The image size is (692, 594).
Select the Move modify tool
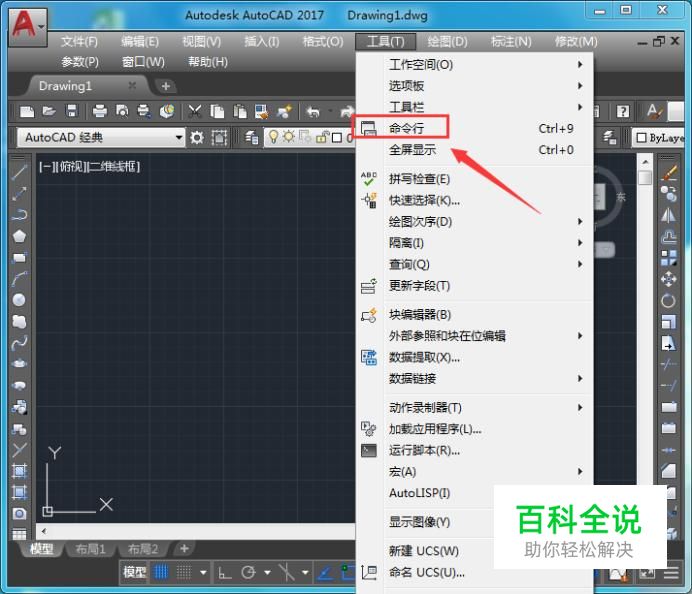(669, 279)
